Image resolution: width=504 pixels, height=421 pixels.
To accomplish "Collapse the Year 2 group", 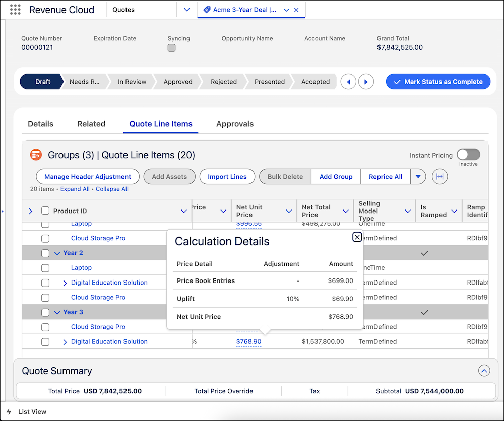I will [x=57, y=253].
